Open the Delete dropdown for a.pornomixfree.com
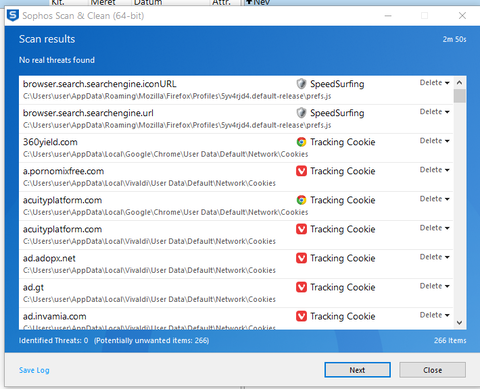The width and height of the screenshot is (480, 389). click(x=435, y=170)
